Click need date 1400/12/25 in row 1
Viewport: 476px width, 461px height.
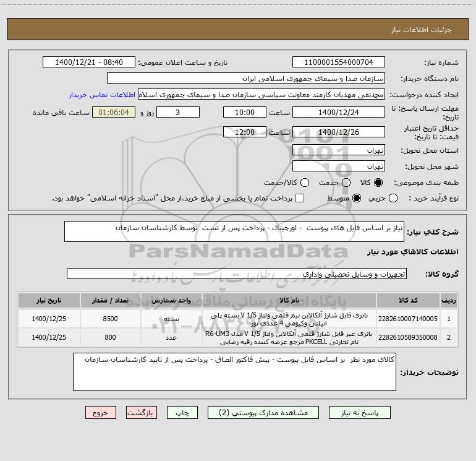[x=49, y=319]
